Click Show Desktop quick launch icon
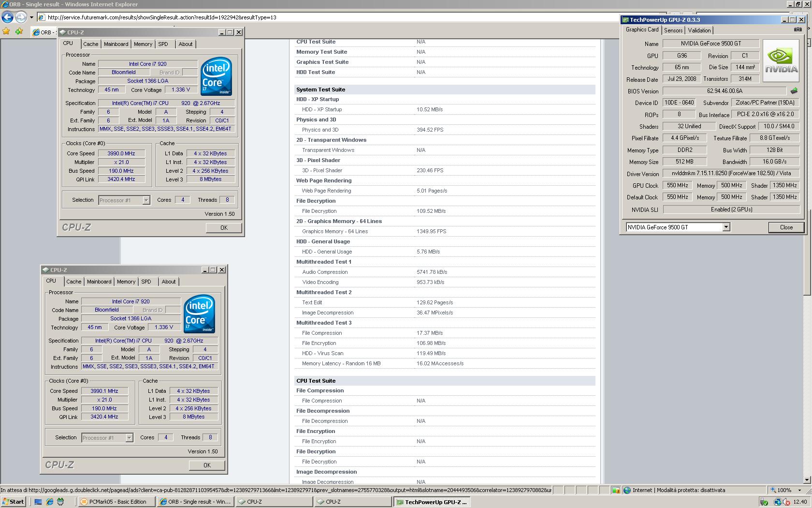This screenshot has width=812, height=508. click(38, 502)
